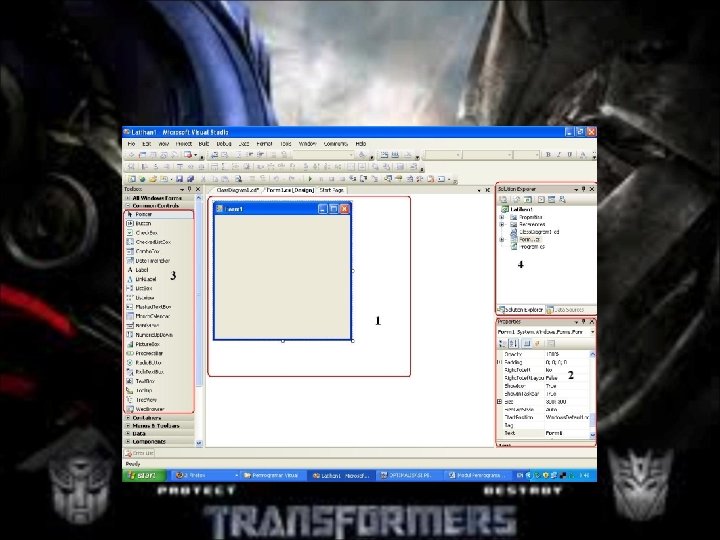
Task: Expand the Components toolbox group
Action: pos(158,441)
